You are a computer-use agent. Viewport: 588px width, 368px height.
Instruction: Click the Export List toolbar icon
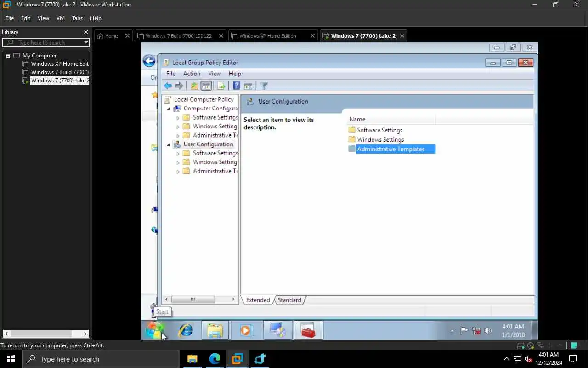click(x=221, y=86)
